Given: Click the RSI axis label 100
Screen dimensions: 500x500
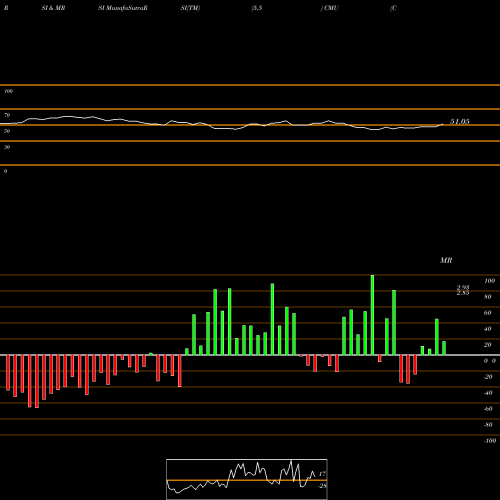Looking at the screenshot, I should tap(8, 91).
